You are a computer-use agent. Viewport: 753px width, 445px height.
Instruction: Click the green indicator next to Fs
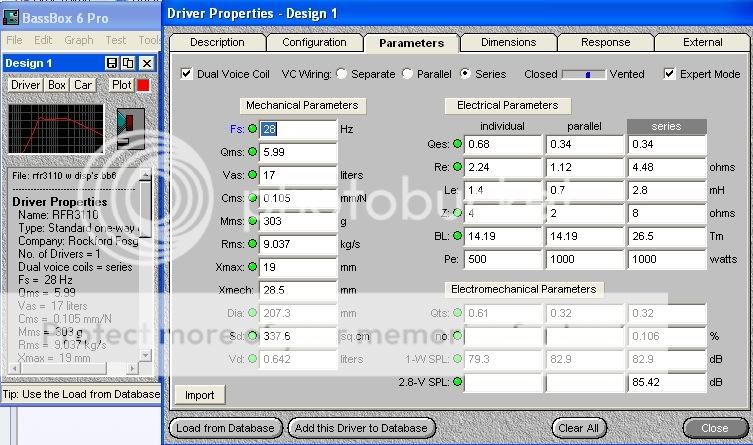252,129
